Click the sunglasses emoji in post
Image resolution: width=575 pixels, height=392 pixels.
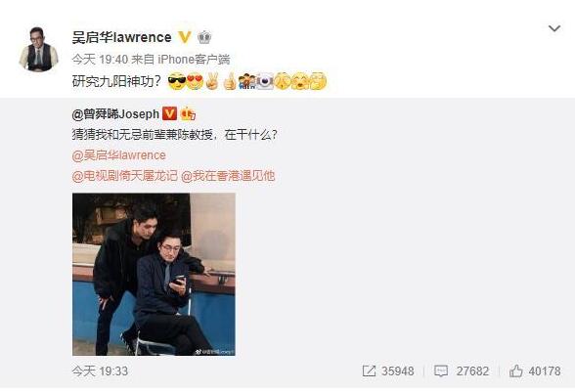[176, 81]
